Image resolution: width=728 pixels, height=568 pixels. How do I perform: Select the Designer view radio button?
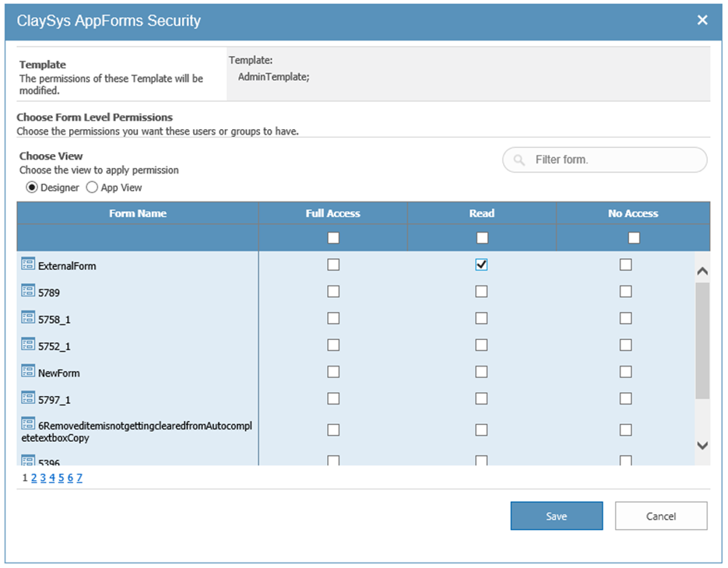click(32, 188)
